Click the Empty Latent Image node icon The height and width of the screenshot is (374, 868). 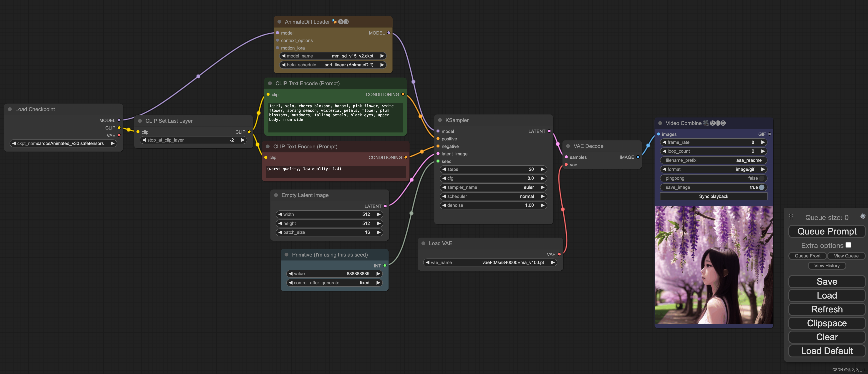click(275, 195)
